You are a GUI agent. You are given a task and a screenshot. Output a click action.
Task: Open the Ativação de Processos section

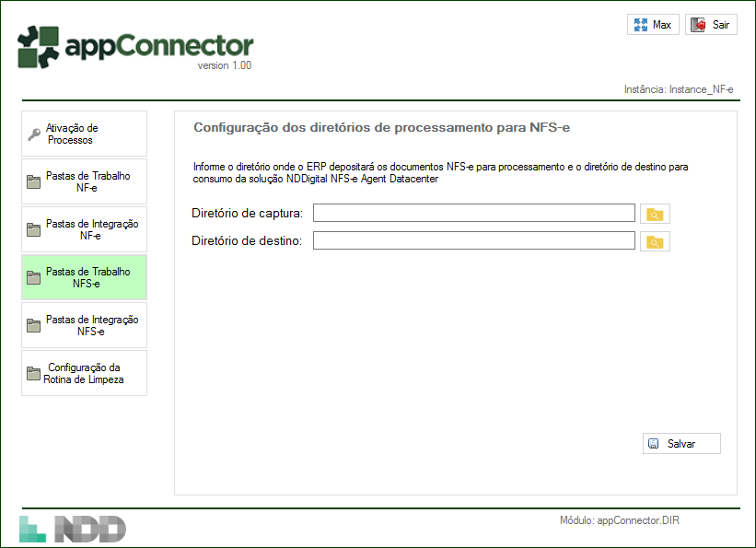click(x=84, y=134)
